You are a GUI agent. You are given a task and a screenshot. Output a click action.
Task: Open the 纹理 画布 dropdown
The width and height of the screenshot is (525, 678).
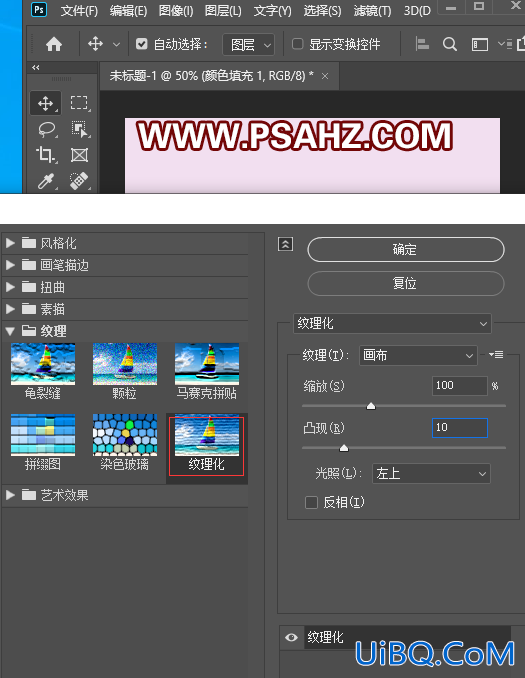(418, 355)
